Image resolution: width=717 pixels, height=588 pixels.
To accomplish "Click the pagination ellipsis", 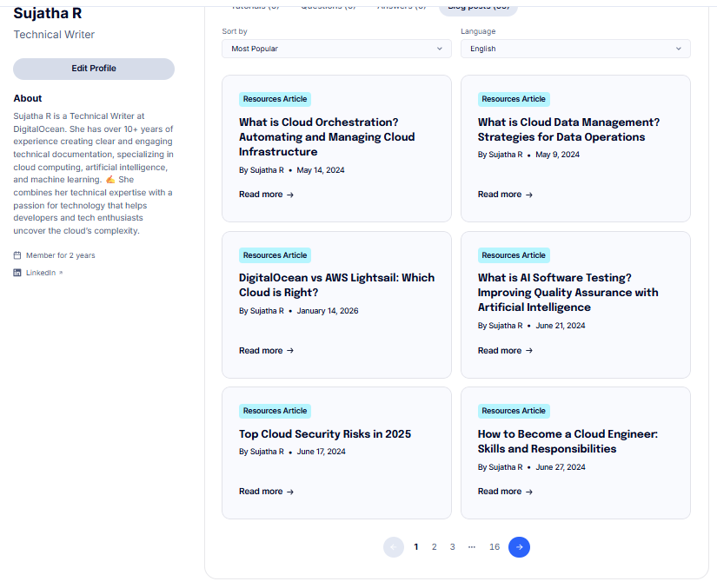I will tap(471, 547).
